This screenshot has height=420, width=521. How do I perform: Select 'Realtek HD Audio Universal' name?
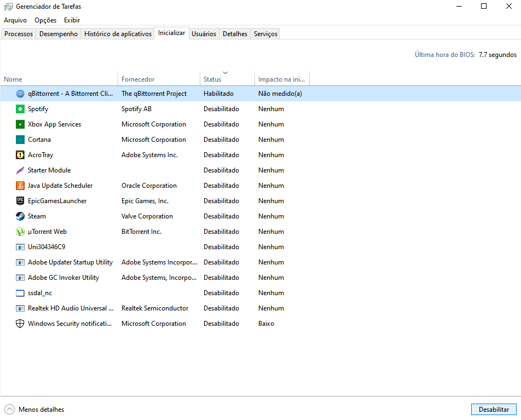(x=71, y=308)
